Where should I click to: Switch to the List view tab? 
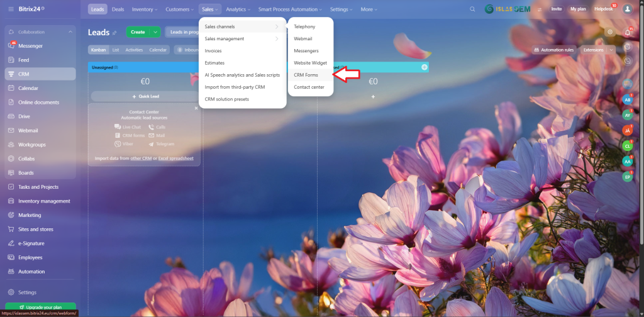tap(116, 50)
